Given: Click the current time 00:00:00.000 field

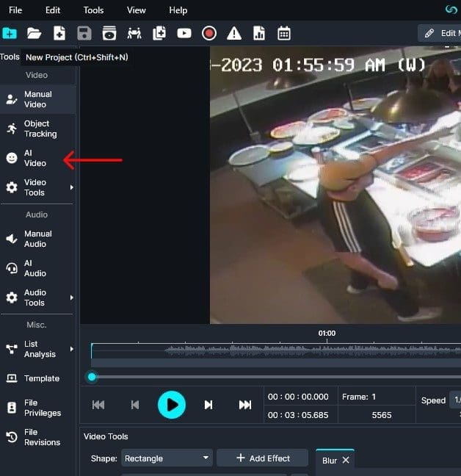Looking at the screenshot, I should click(x=298, y=397).
